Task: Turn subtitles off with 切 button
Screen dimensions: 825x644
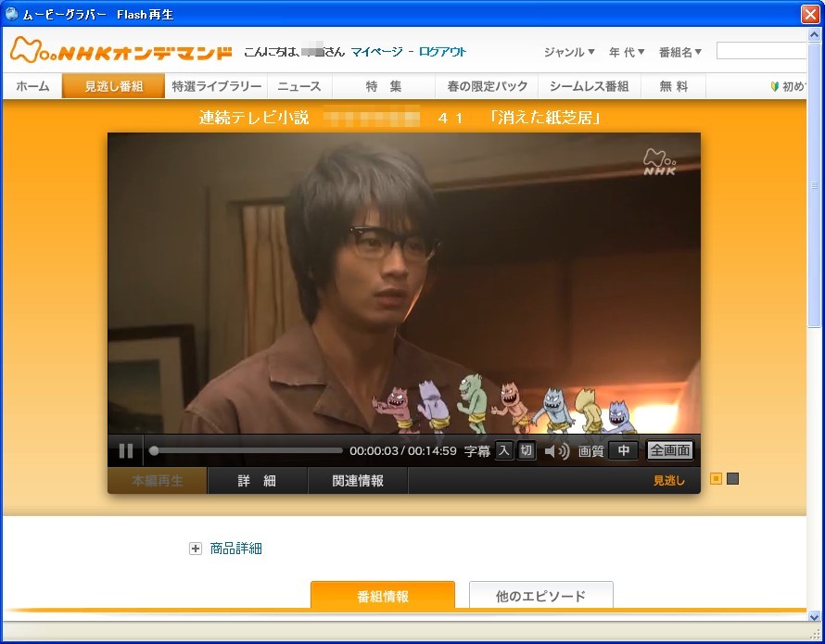Action: tap(526, 451)
